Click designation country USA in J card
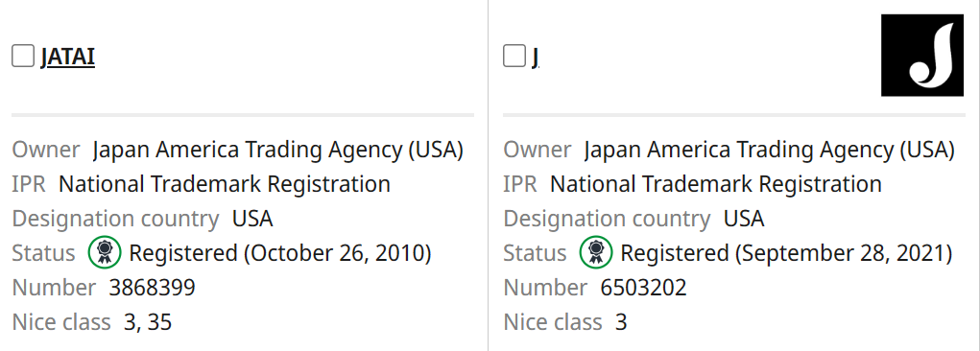Viewport: 980px width, 351px height. point(744,220)
